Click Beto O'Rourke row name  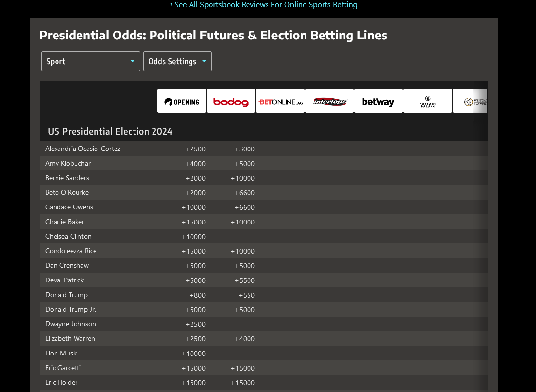tap(67, 192)
